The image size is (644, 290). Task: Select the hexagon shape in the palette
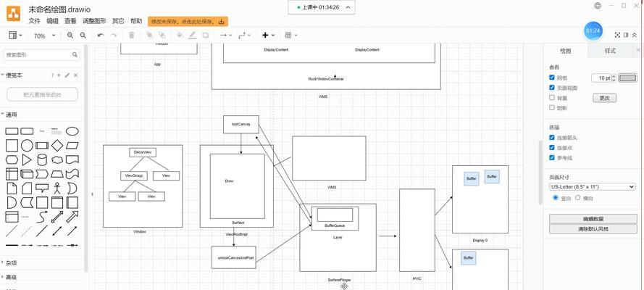click(x=12, y=159)
